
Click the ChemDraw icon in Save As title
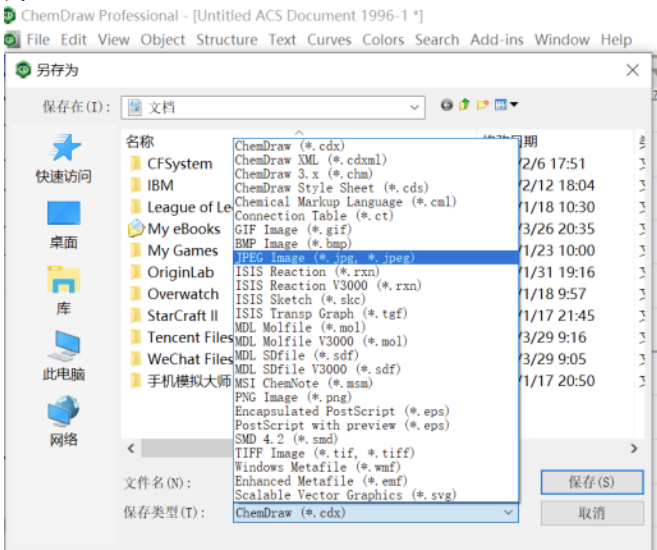point(23,70)
